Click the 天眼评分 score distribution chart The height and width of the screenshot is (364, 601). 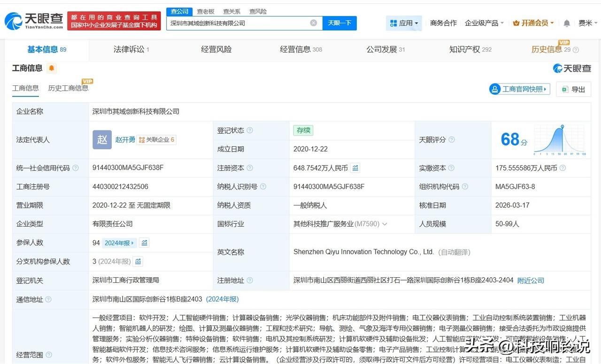click(559, 140)
